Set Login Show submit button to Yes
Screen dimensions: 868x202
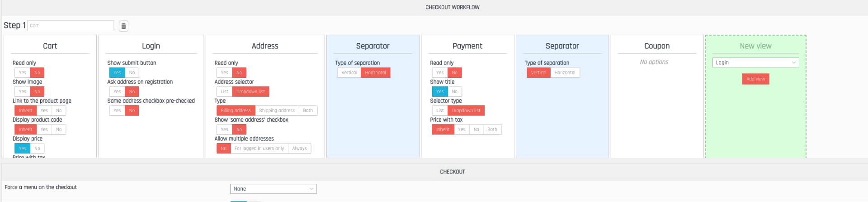[117, 73]
